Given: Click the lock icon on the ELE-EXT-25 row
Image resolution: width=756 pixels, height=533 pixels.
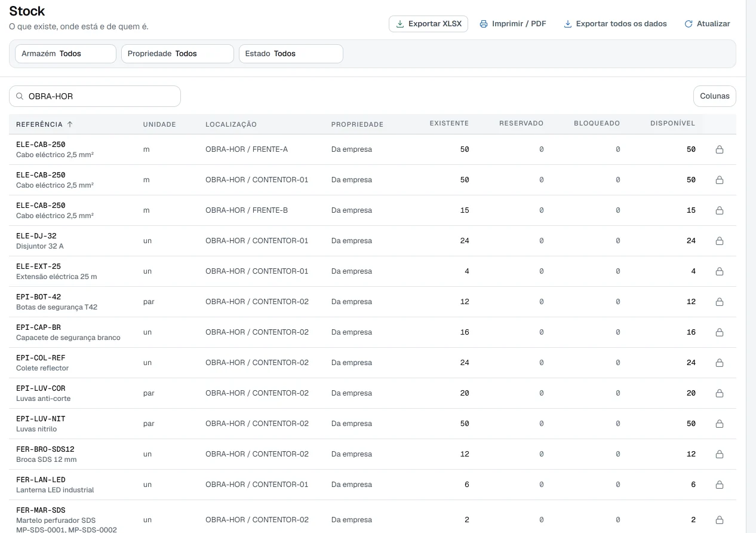Looking at the screenshot, I should click(720, 271).
